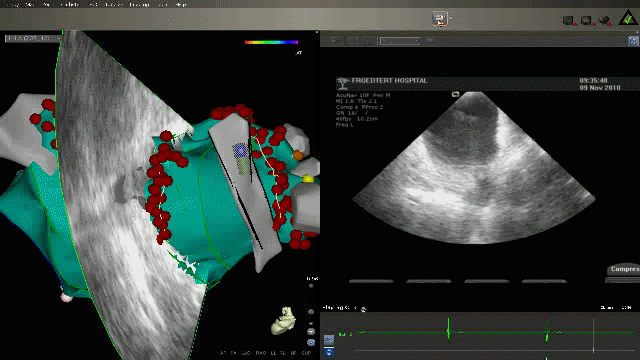The height and width of the screenshot is (360, 640).
Task: Click the blue icon at ultrasound toolbar's right end
Action: point(633,41)
